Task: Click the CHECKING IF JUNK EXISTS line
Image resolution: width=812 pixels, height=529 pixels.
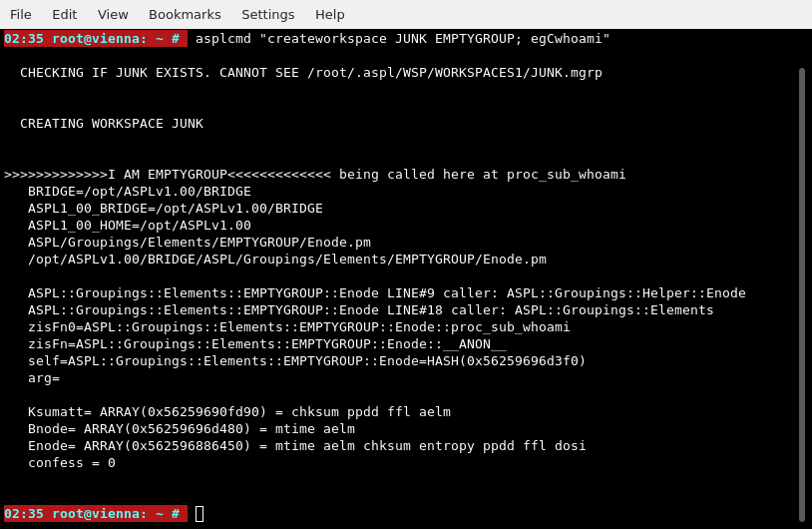Action: [x=311, y=73]
